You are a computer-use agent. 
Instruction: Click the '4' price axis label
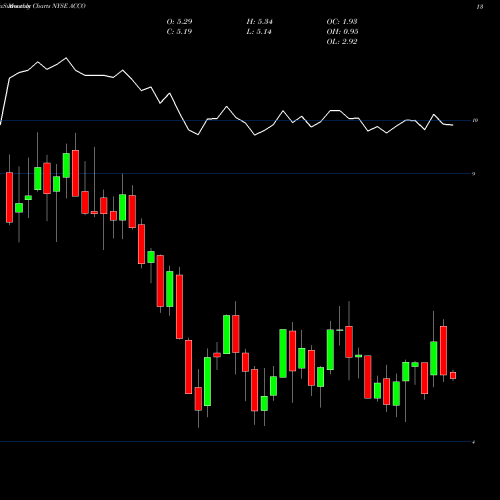(x=474, y=442)
